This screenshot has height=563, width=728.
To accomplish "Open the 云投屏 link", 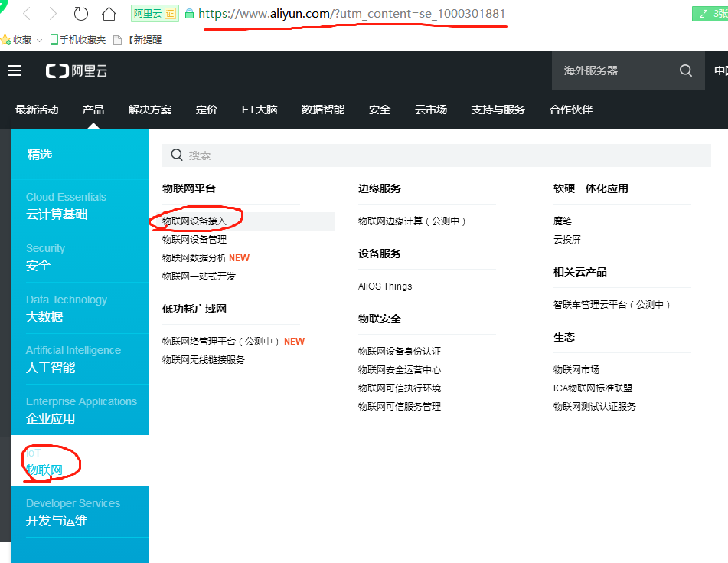I will [x=567, y=240].
